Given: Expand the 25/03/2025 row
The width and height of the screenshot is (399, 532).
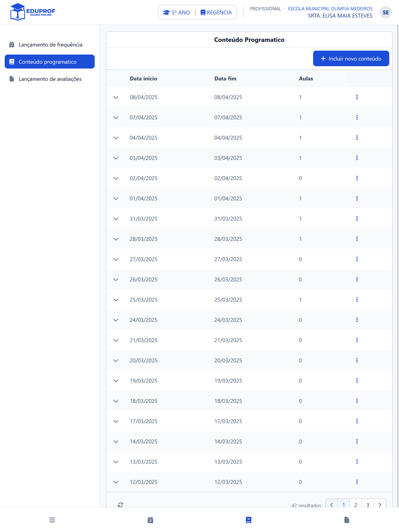Looking at the screenshot, I should pos(116,300).
